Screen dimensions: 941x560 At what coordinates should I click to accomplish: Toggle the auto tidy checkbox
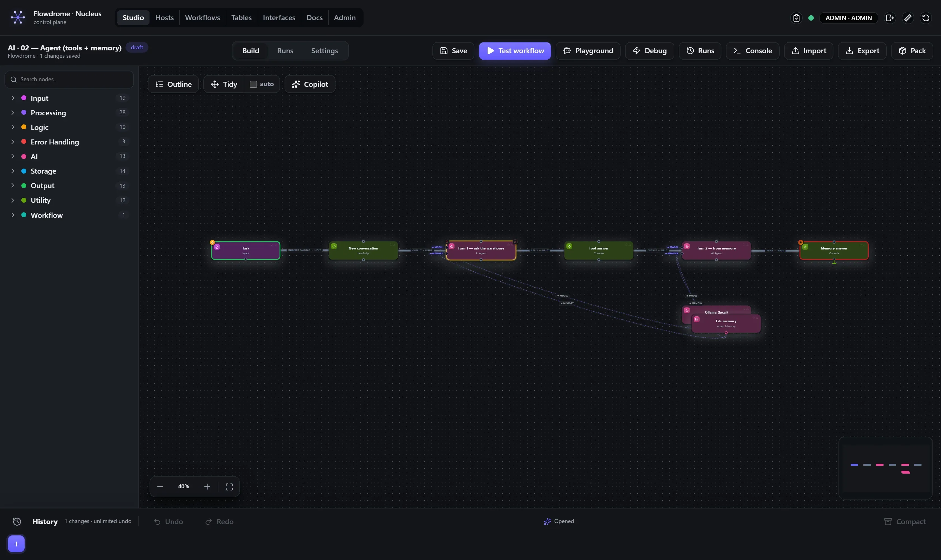tap(253, 84)
